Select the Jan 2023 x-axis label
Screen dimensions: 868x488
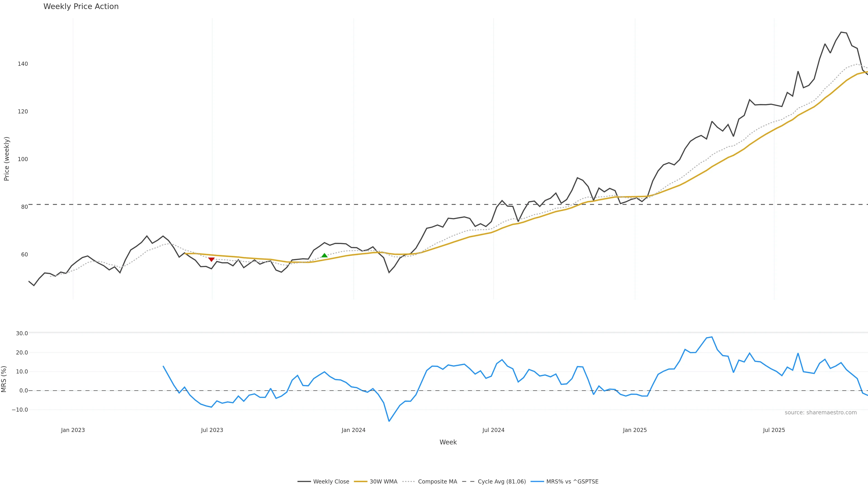pos(73,430)
